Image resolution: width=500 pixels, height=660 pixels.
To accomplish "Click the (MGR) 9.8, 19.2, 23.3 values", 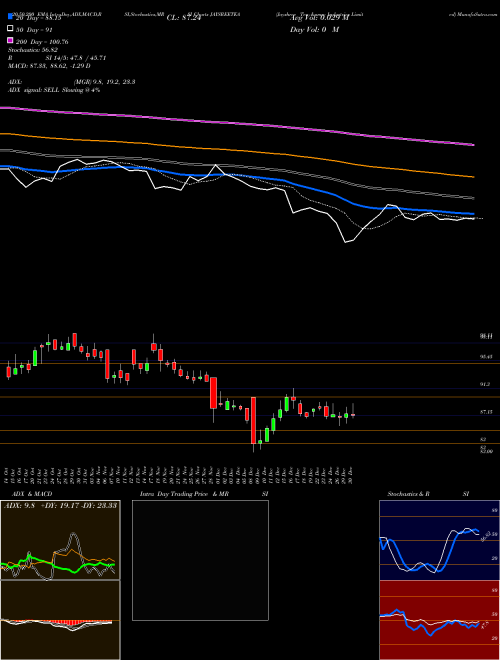I will pos(104,82).
